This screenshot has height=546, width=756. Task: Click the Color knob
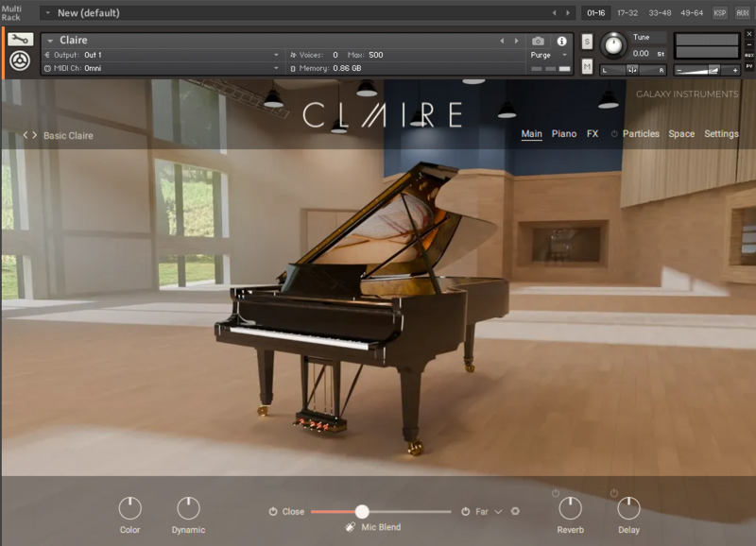[x=129, y=508]
